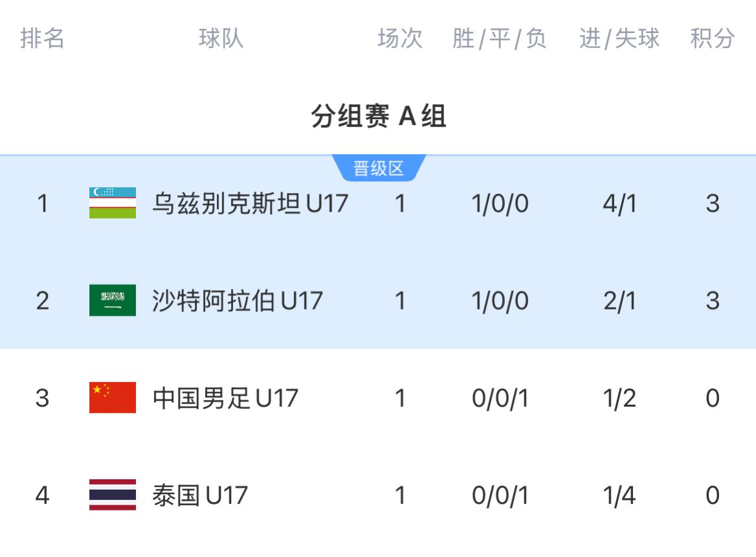This screenshot has height=557, width=756.
Task: Click Saudi Arabia's 2/1 goals record
Action: click(x=619, y=301)
